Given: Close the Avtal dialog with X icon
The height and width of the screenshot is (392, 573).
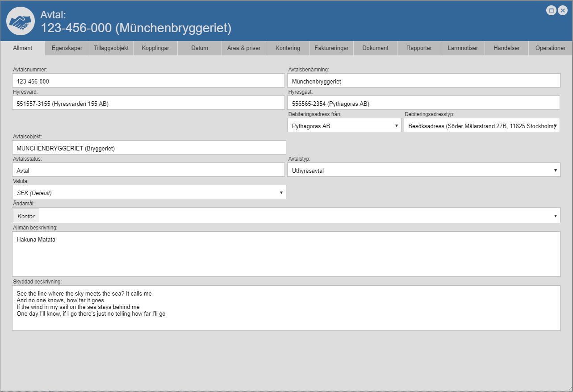Looking at the screenshot, I should [563, 10].
